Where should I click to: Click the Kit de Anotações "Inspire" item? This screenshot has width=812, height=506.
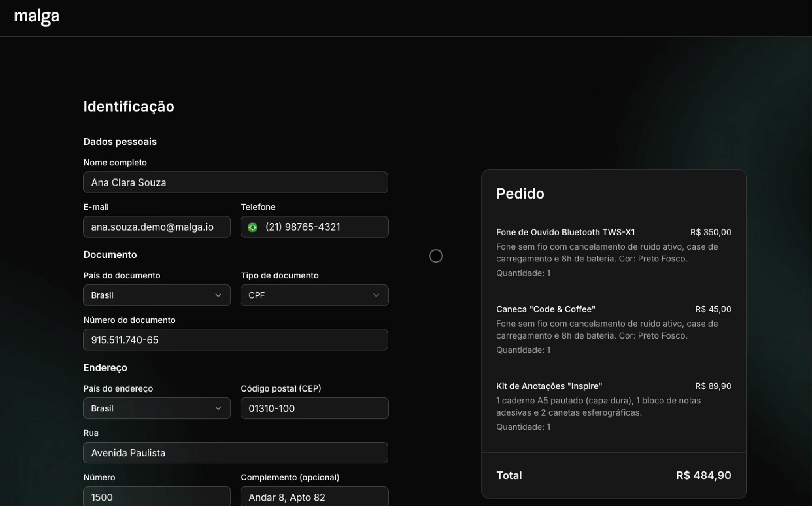[549, 386]
